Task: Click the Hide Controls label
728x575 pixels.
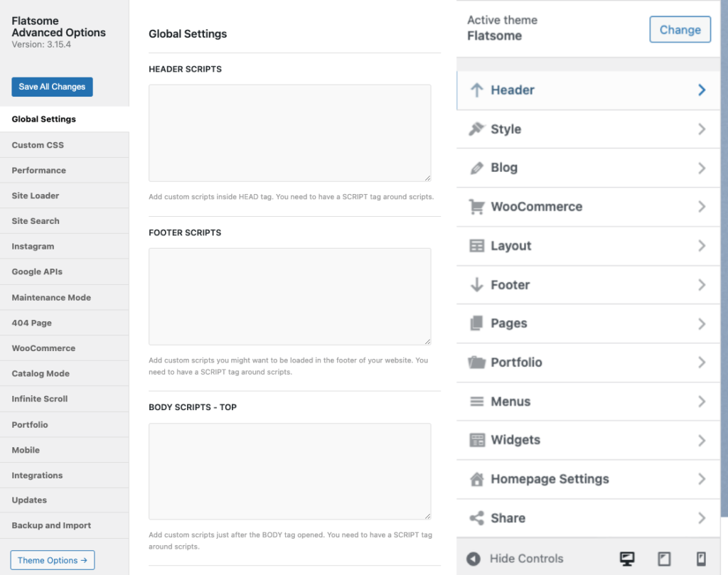Action: click(x=527, y=559)
